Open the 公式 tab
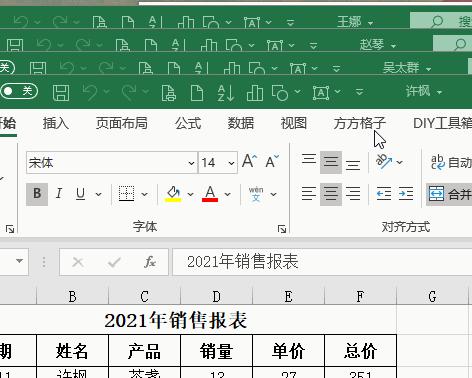472x378 pixels. pyautogui.click(x=188, y=123)
